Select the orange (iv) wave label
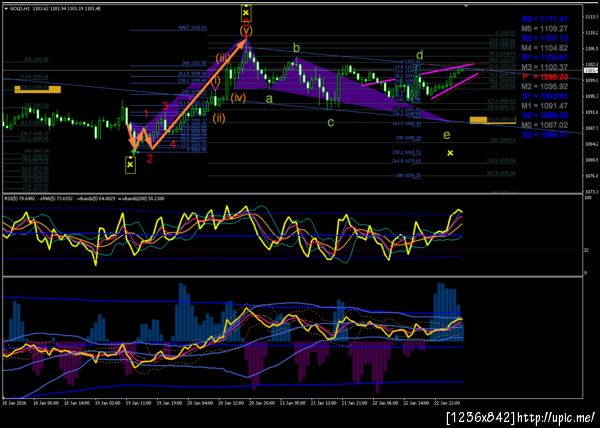The image size is (600, 428). click(x=238, y=98)
